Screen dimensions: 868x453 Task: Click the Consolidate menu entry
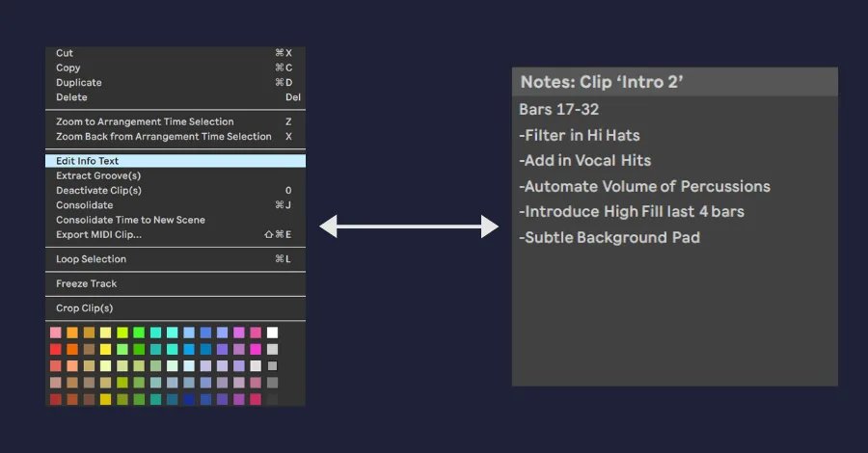coord(175,205)
